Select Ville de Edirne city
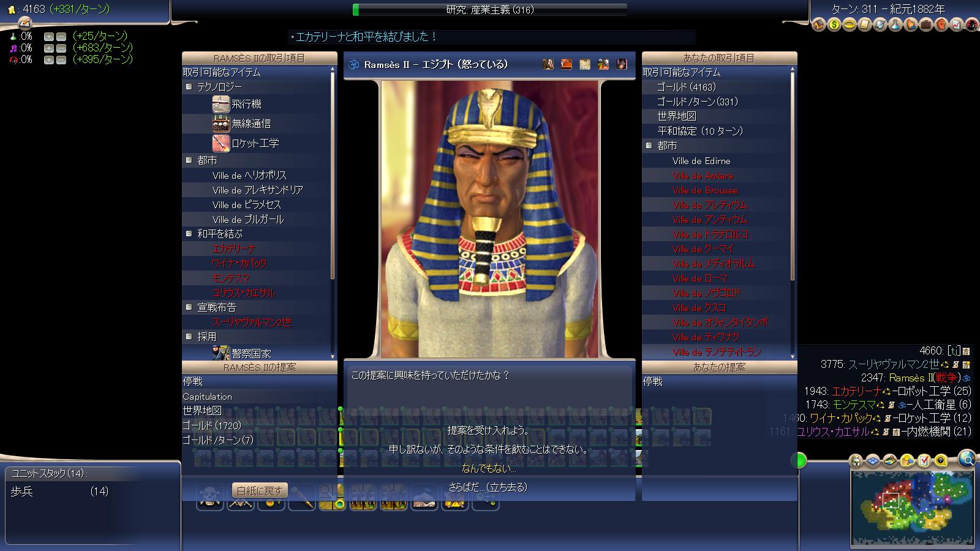Viewport: 980px width, 551px height. (701, 160)
